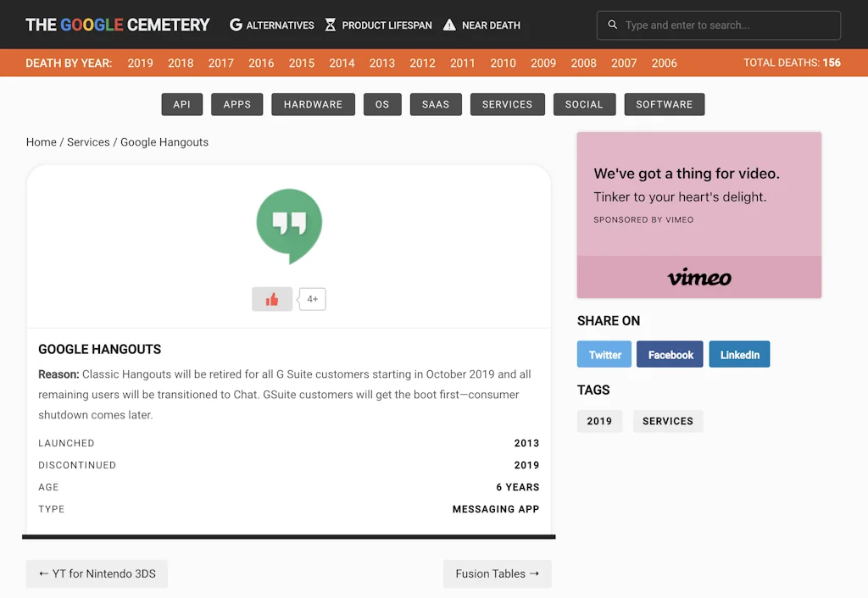Switch to the Services category tab
The height and width of the screenshot is (598, 868).
click(x=507, y=104)
